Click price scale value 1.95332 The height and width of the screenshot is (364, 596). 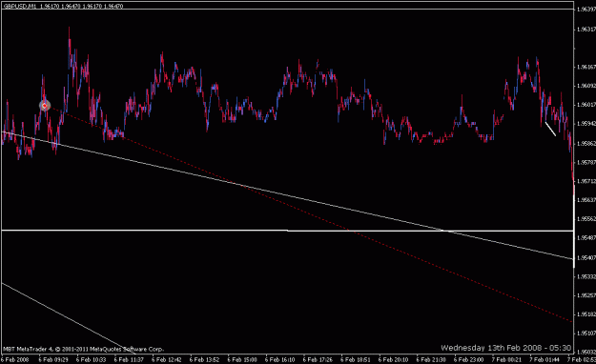[x=586, y=276]
